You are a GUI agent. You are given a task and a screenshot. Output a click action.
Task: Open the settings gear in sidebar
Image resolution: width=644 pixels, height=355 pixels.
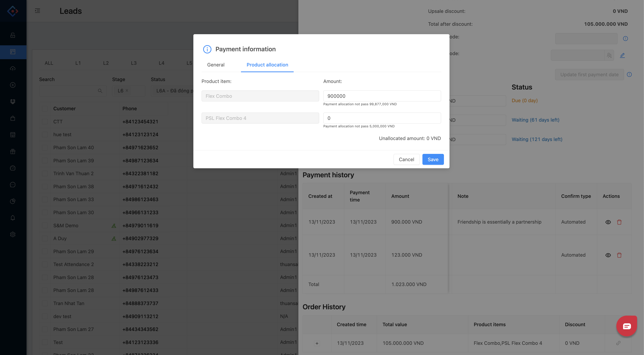(13, 234)
